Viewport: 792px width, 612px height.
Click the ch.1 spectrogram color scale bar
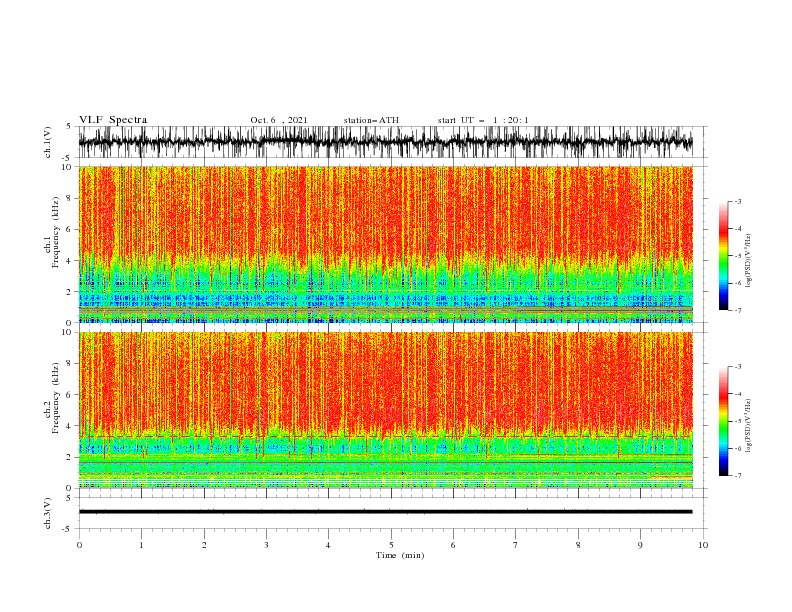click(x=723, y=256)
